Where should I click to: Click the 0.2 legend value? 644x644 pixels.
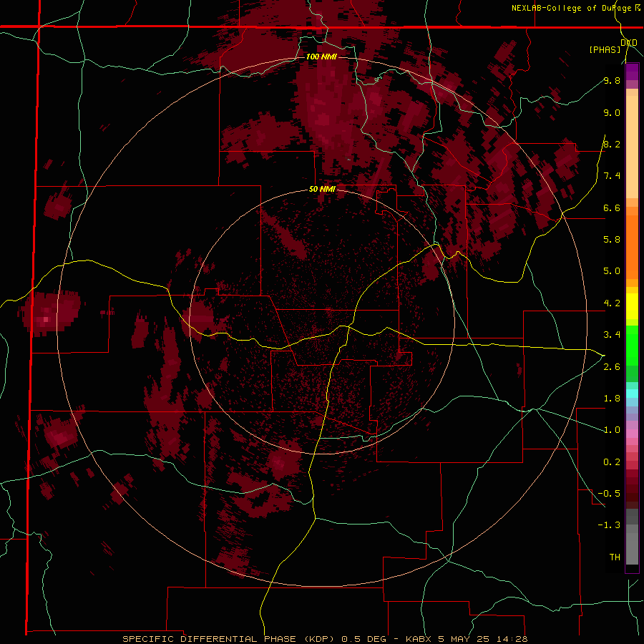click(612, 462)
